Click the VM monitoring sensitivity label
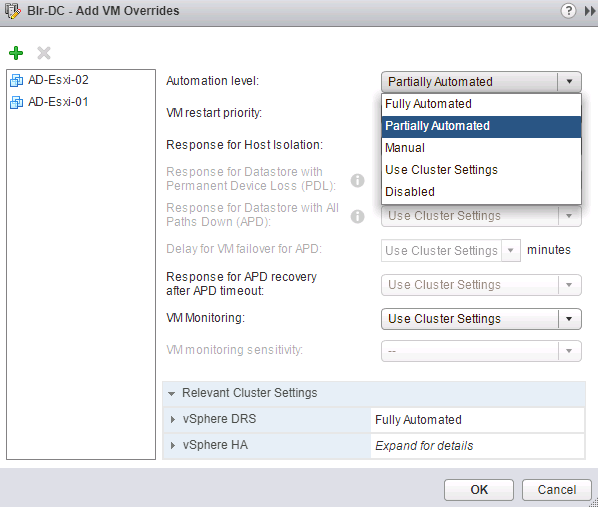This screenshot has width=598, height=507. [x=235, y=350]
